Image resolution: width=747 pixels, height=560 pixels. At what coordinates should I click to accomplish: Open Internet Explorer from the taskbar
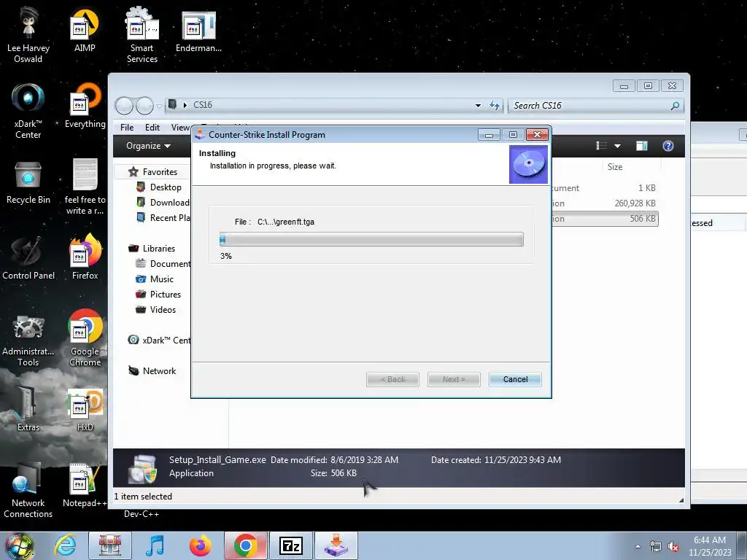(65, 545)
